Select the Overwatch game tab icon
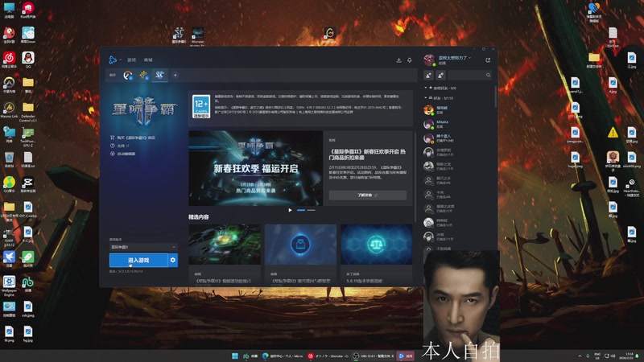Image resolution: width=644 pixels, height=362 pixels. [128, 75]
